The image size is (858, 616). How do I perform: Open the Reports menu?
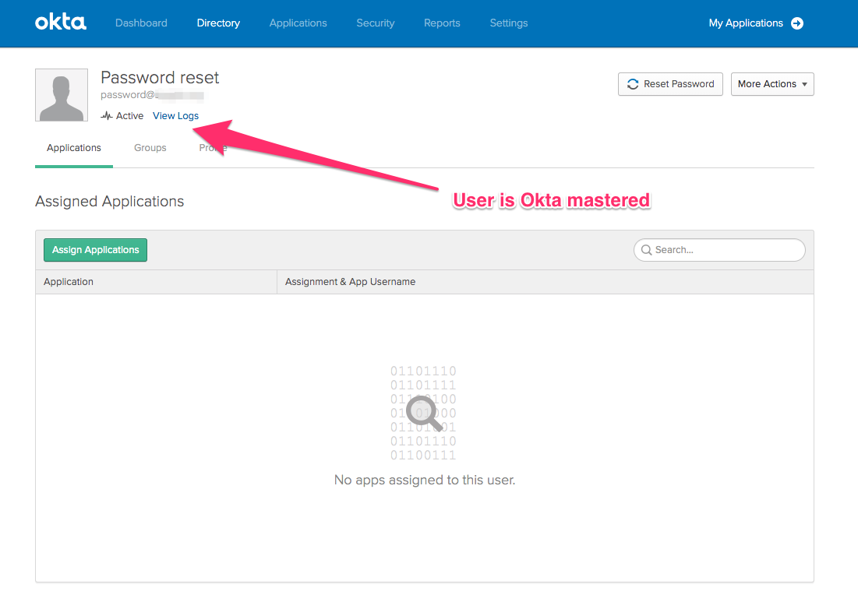click(x=442, y=23)
